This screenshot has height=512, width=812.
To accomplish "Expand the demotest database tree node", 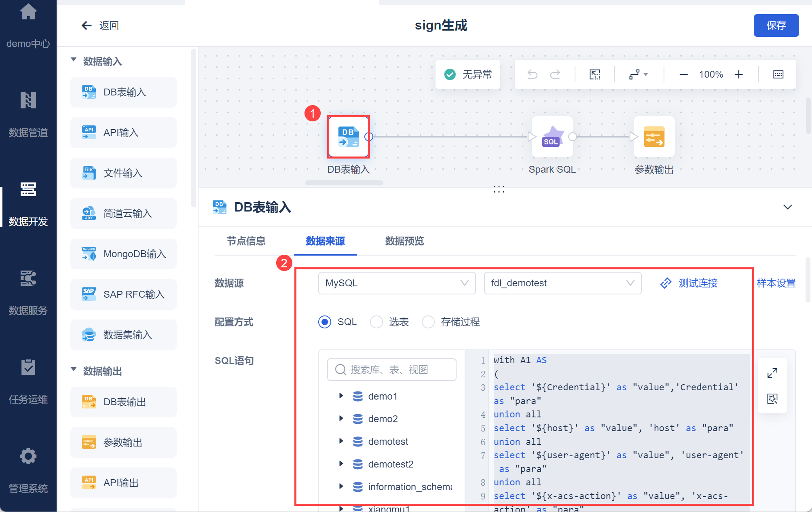I will [x=341, y=441].
